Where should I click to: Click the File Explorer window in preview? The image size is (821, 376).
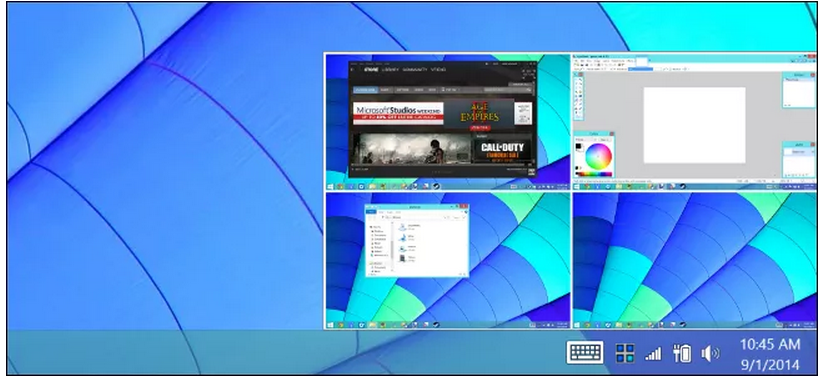[417, 240]
